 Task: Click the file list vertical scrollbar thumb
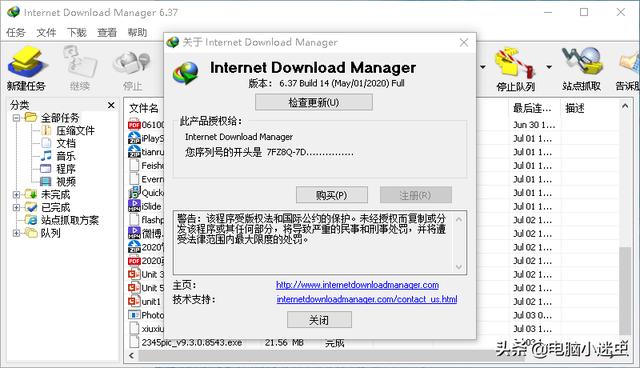click(x=625, y=290)
